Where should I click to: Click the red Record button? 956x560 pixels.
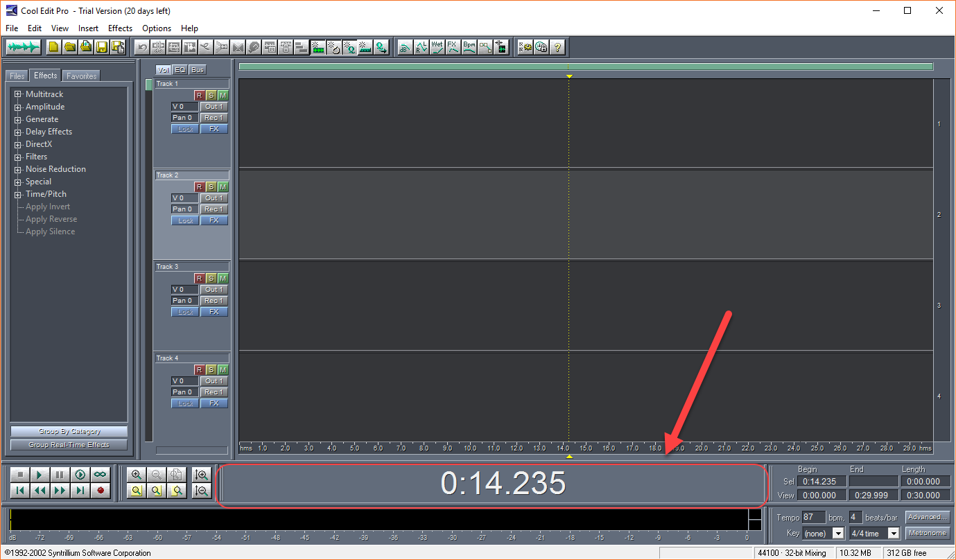coord(101,491)
